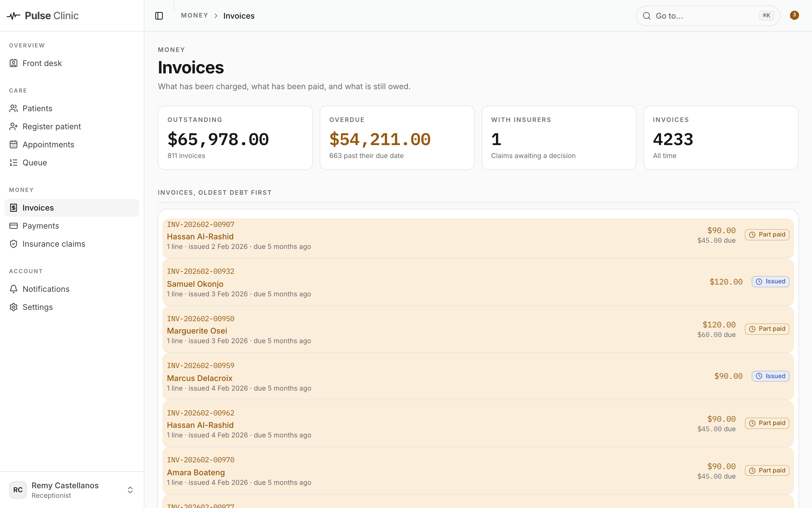Toggle the sidebar panel icon
Screen dimensions: 812x508
[159, 16]
